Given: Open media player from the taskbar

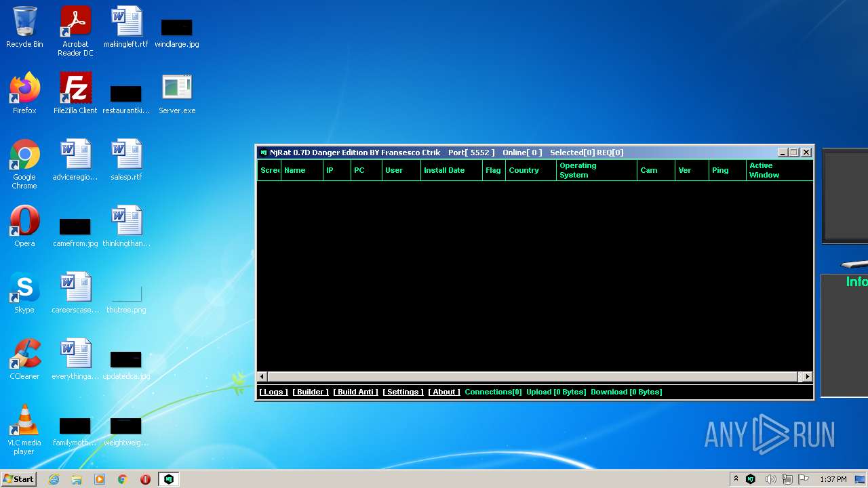Looking at the screenshot, I should coord(100,479).
